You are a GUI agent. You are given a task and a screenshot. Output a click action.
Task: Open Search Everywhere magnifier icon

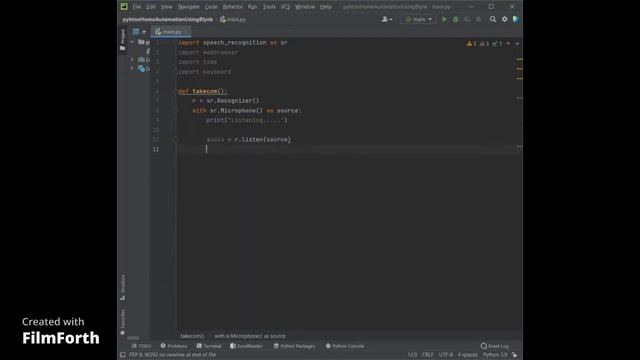click(493, 19)
